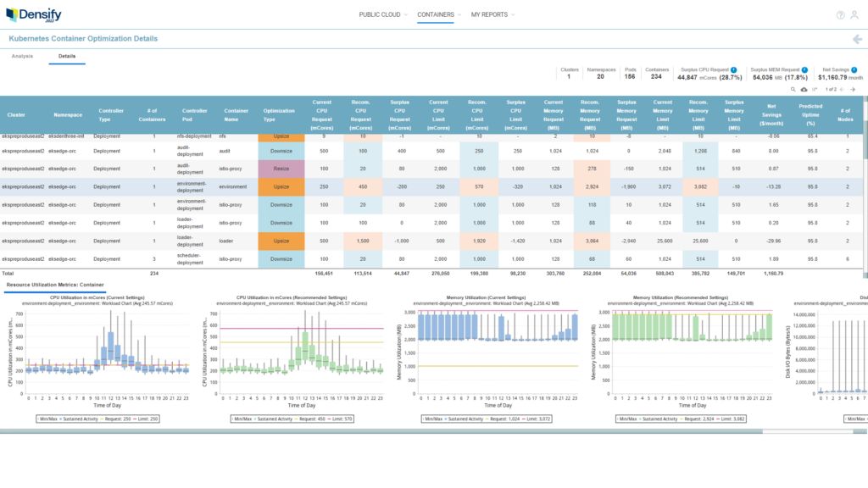
Task: Open the column chooser icon
Action: pyautogui.click(x=815, y=89)
